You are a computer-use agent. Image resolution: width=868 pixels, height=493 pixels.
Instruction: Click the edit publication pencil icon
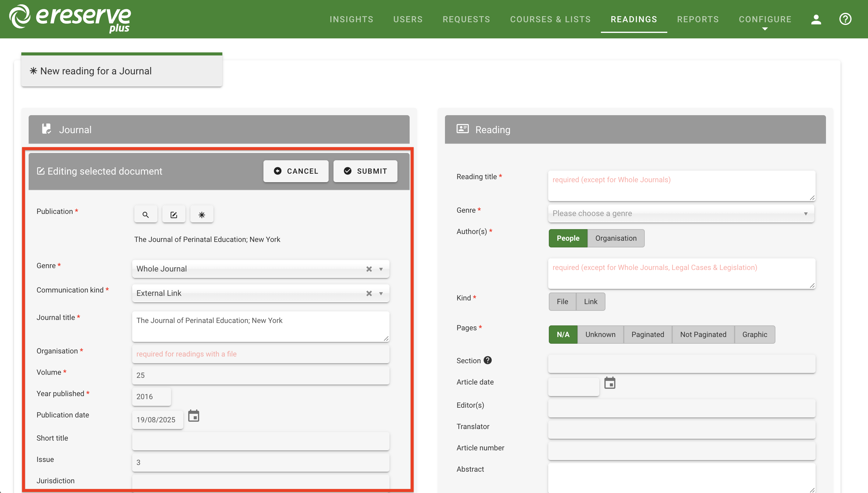coord(174,215)
